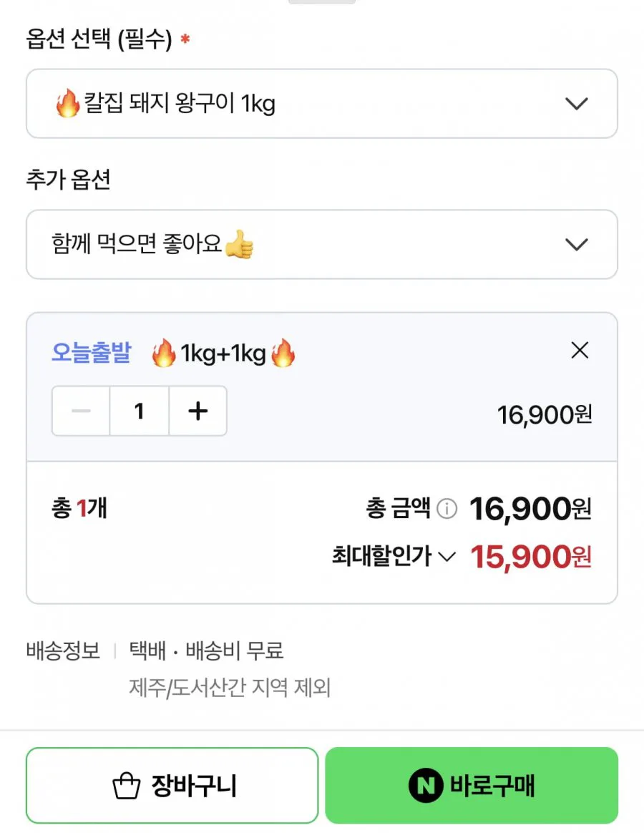Click the chevron arrow of required option selector

pyautogui.click(x=577, y=104)
